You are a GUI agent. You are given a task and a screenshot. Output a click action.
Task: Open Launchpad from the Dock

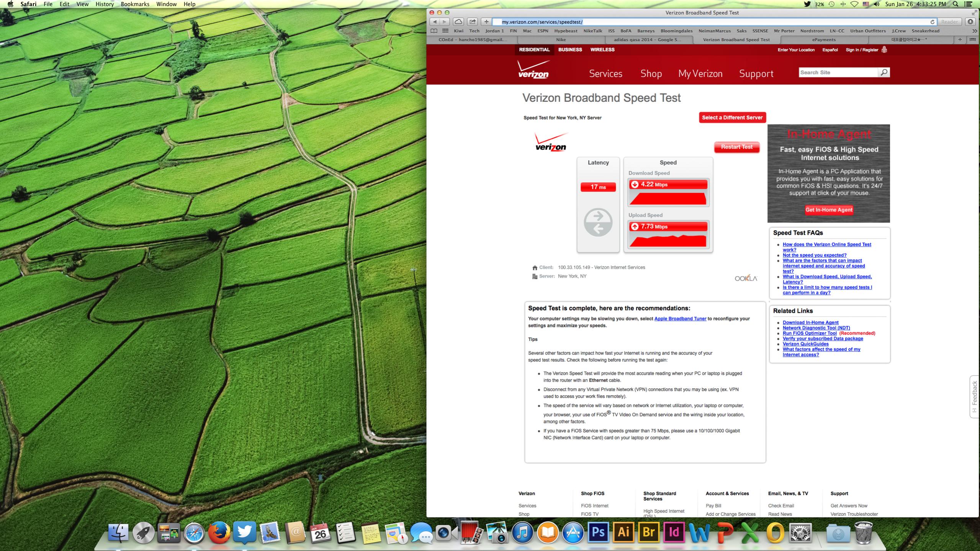pyautogui.click(x=143, y=533)
